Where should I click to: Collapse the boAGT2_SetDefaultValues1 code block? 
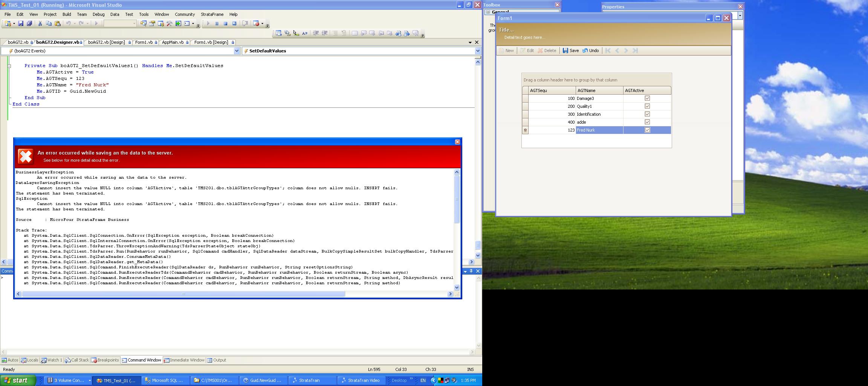tap(9, 66)
